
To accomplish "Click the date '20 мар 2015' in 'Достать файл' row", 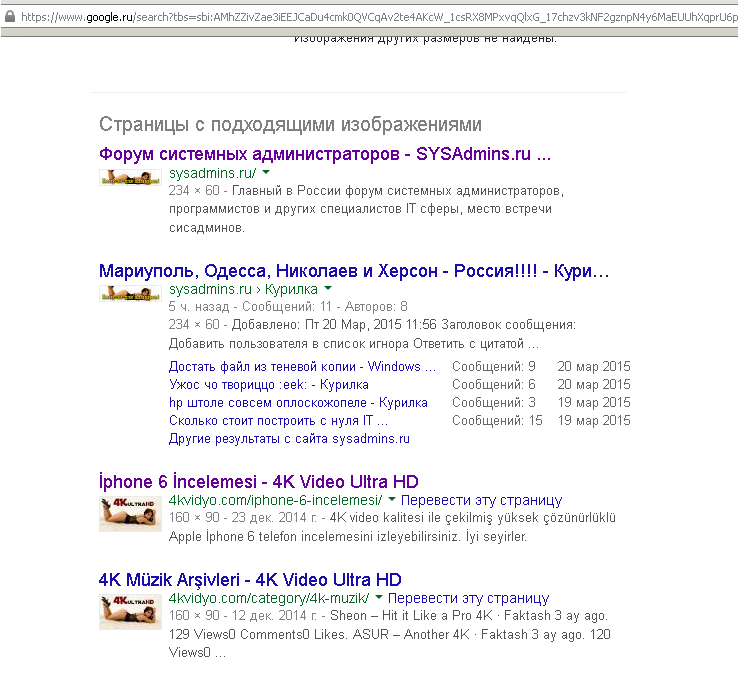I will pyautogui.click(x=594, y=366).
